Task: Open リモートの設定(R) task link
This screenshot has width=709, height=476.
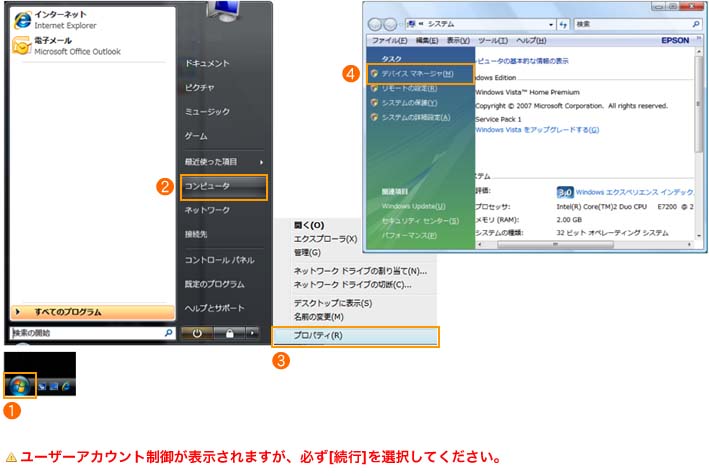Action: click(x=409, y=88)
